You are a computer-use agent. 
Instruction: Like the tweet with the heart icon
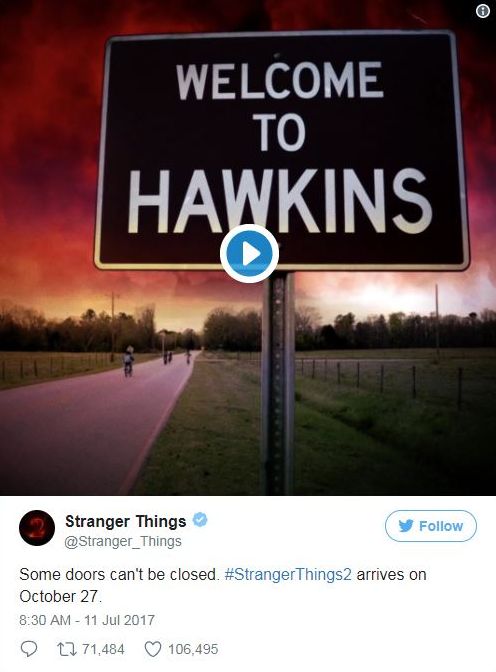point(152,649)
